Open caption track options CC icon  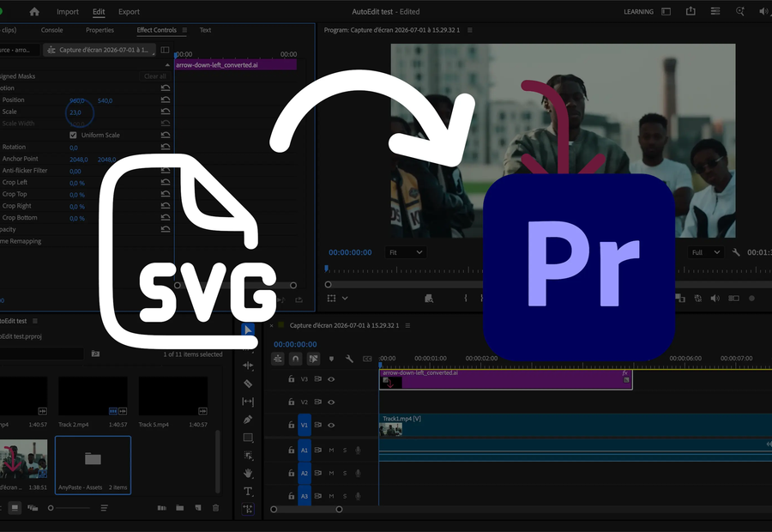coord(367,359)
